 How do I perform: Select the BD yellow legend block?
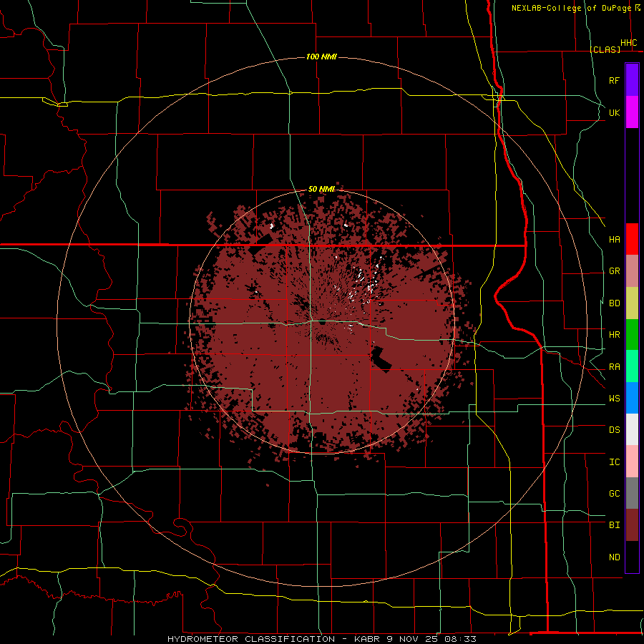pos(632,303)
